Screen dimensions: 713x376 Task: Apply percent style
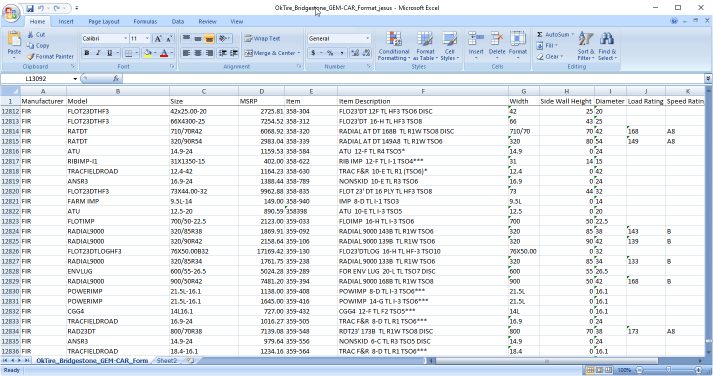330,53
